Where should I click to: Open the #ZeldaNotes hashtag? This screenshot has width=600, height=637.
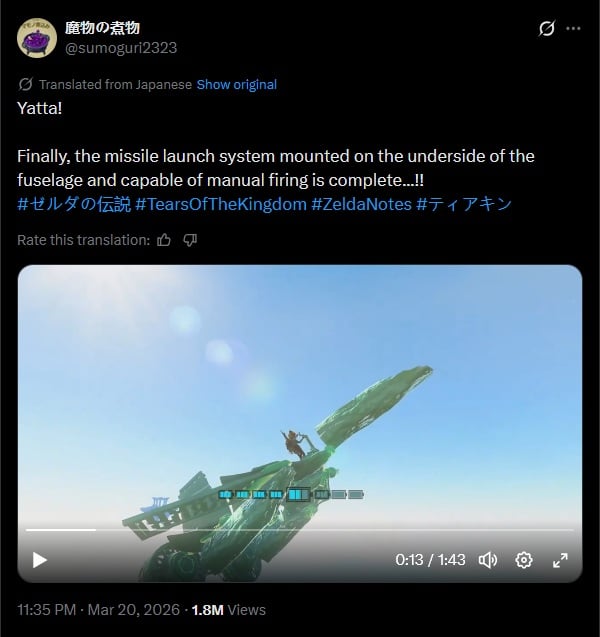tap(362, 204)
